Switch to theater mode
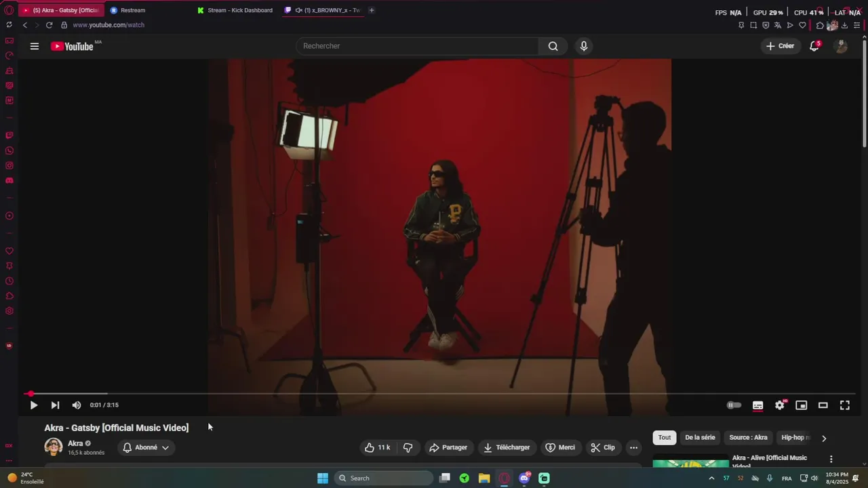 click(x=823, y=405)
